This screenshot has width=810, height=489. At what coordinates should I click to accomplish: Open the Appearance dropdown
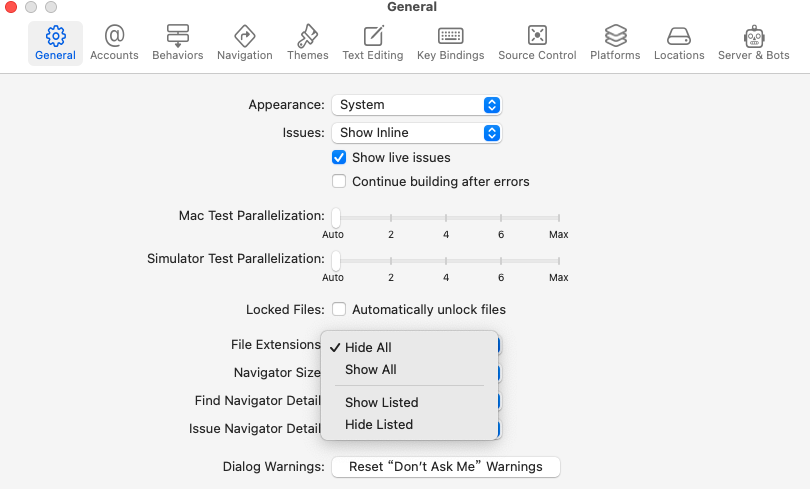[x=416, y=105]
